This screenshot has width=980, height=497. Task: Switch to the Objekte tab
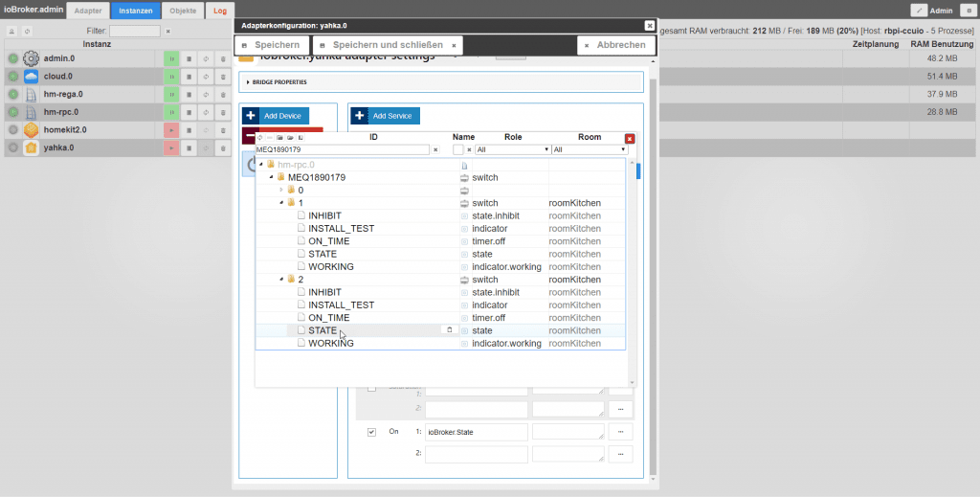point(183,11)
